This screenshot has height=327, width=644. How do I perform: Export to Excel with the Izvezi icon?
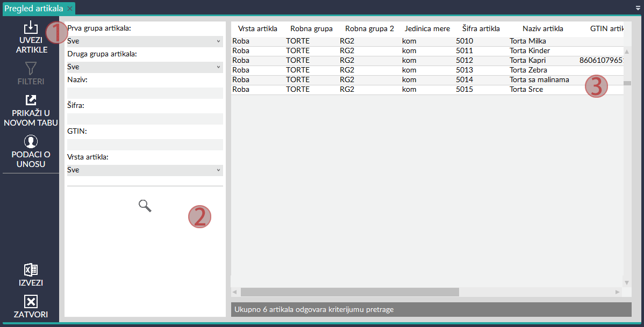(31, 270)
